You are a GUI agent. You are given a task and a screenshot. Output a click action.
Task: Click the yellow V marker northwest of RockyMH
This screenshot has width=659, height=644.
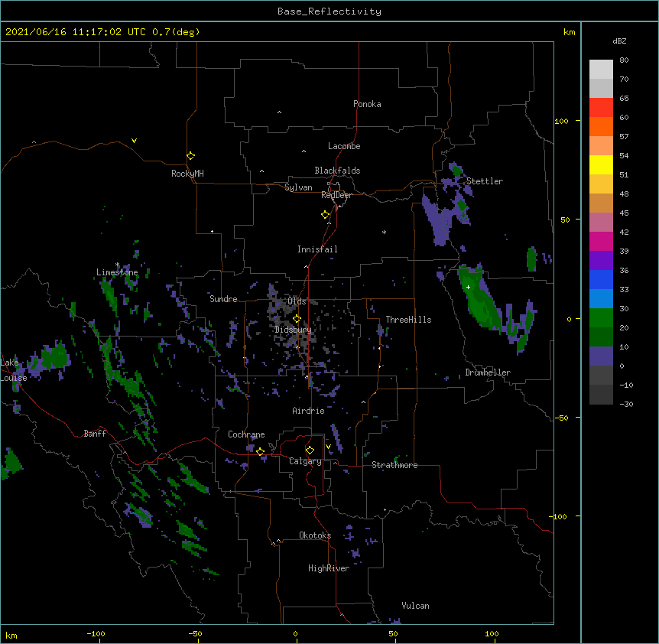[x=134, y=141]
